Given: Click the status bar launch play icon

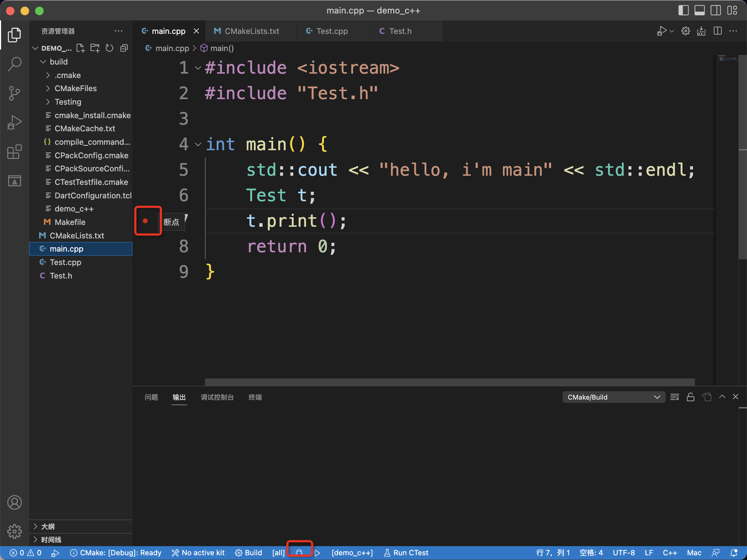Looking at the screenshot, I should pyautogui.click(x=317, y=553).
